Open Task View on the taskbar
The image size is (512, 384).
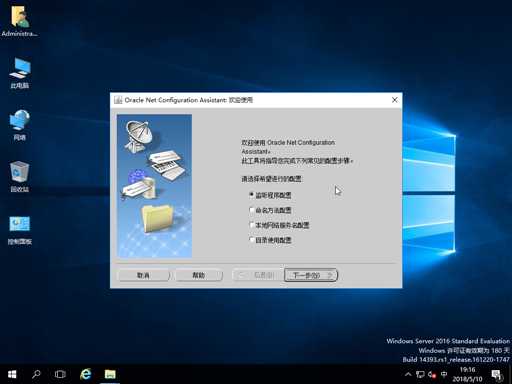pos(60,374)
